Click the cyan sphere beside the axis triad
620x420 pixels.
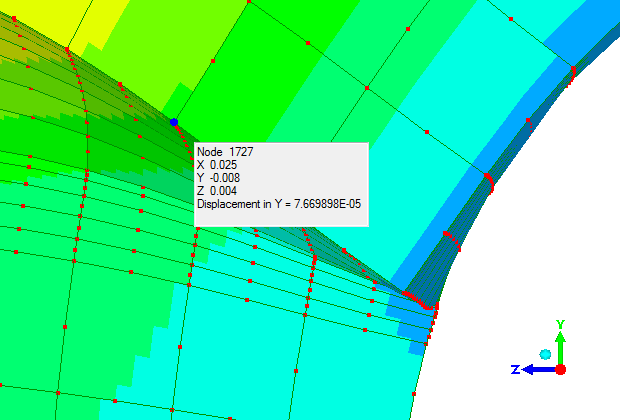pyautogui.click(x=545, y=354)
